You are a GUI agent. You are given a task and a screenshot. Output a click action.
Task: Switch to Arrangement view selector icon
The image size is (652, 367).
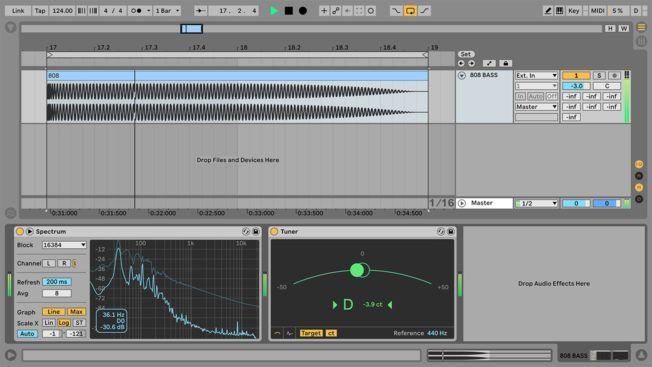[641, 27]
